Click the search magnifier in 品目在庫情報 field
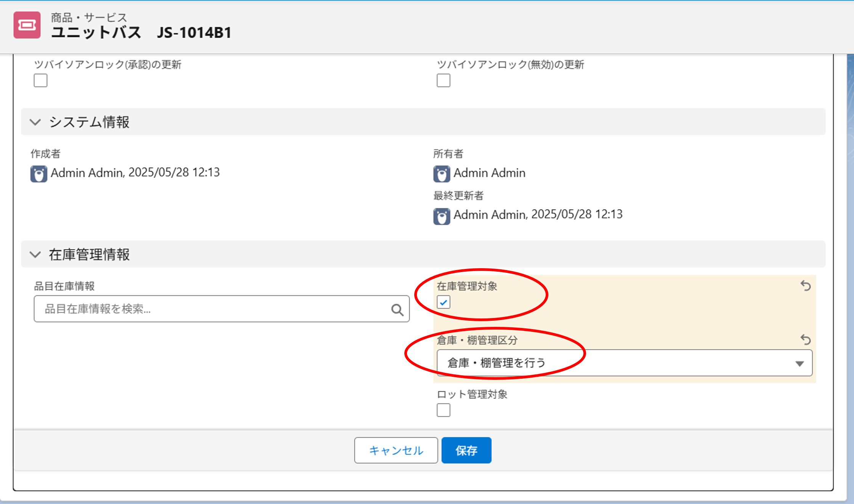 click(x=397, y=309)
